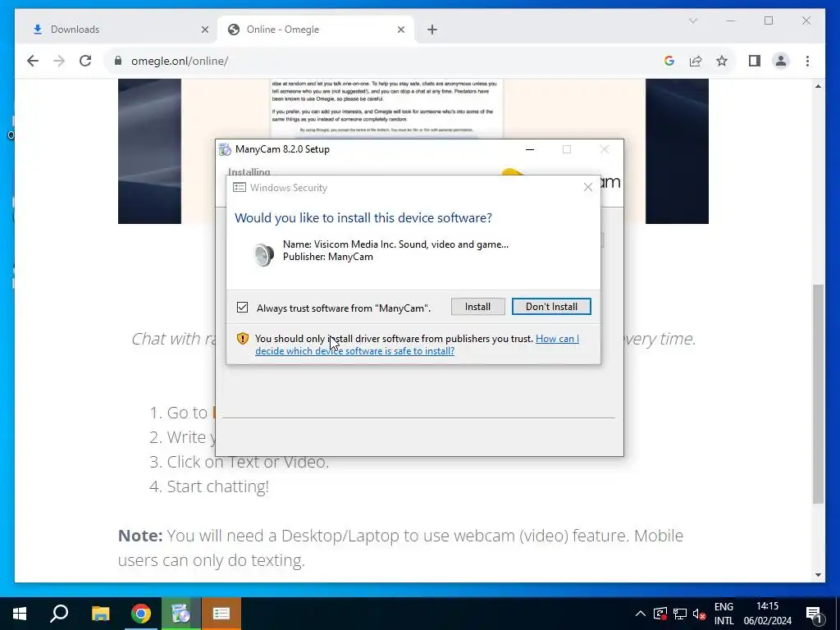Share this page via share icon

pos(696,61)
